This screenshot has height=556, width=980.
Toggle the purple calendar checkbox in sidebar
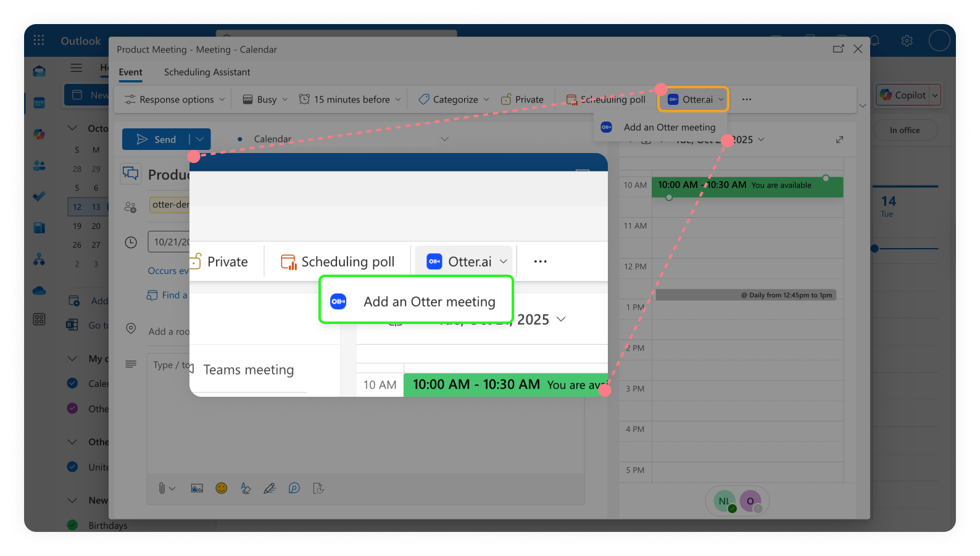click(x=73, y=409)
